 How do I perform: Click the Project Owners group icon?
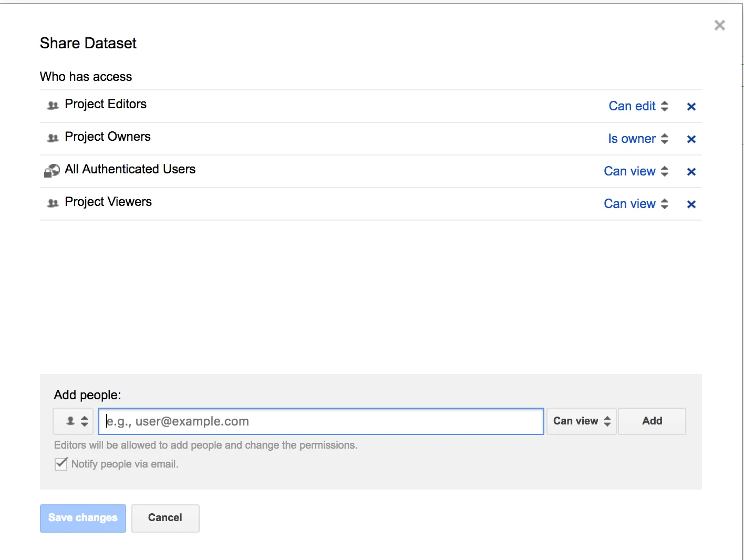coord(53,138)
